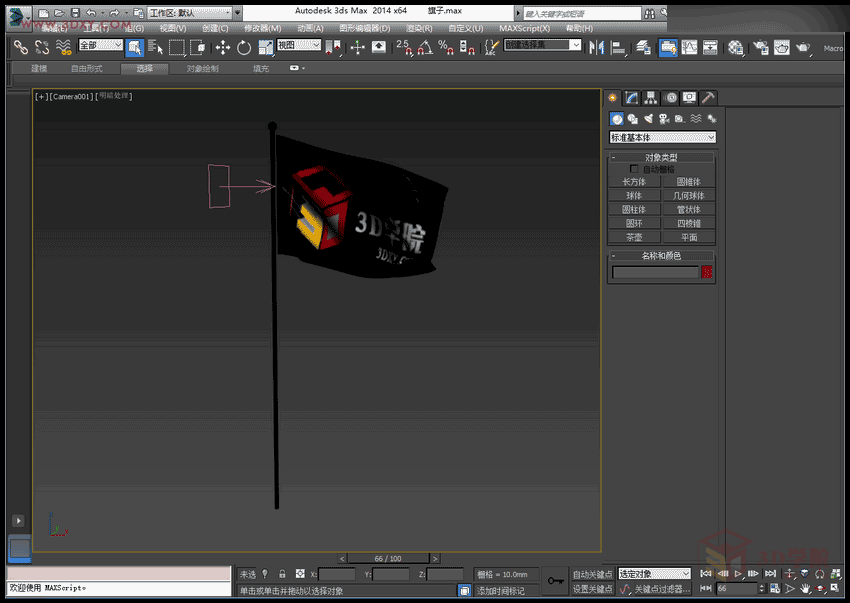This screenshot has width=850, height=603.
Task: Click the Set Key large key icon
Action: coord(555,581)
